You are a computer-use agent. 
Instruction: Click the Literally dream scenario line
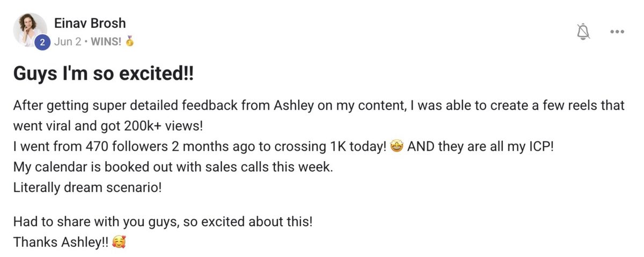click(87, 188)
